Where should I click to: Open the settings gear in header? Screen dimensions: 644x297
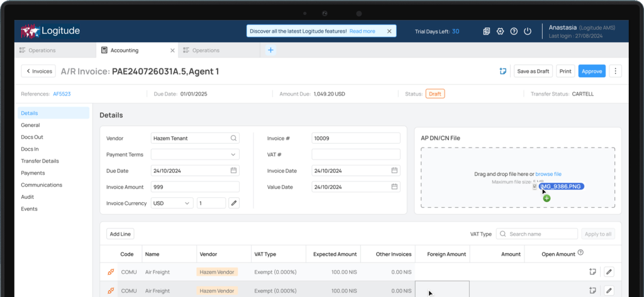[x=500, y=31]
